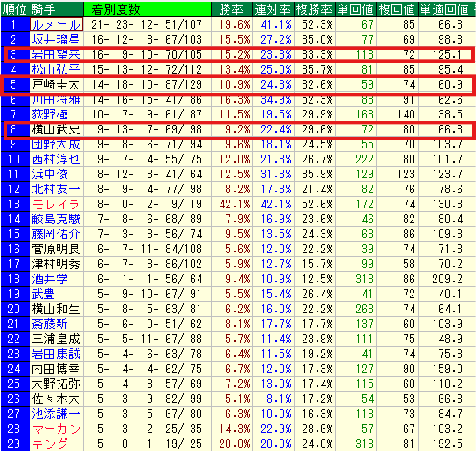The image size is (476, 451).
Task: Click the 単回値 column header
Action: pyautogui.click(x=356, y=9)
